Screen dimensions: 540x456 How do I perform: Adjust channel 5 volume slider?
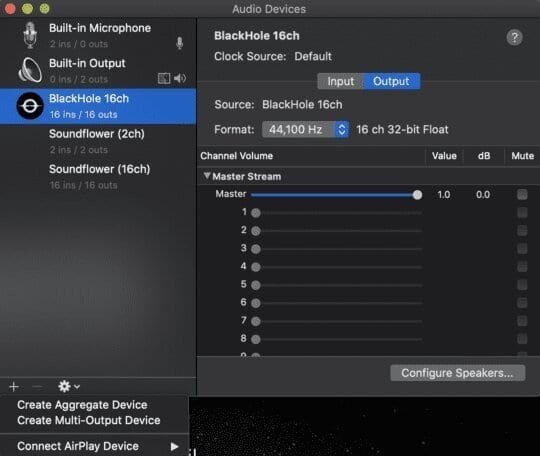pyautogui.click(x=336, y=285)
